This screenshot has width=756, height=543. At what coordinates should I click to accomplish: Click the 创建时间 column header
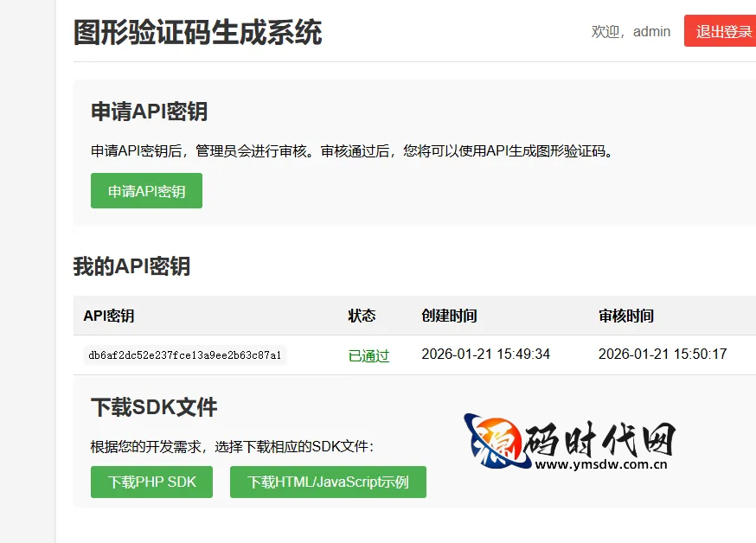click(x=449, y=316)
